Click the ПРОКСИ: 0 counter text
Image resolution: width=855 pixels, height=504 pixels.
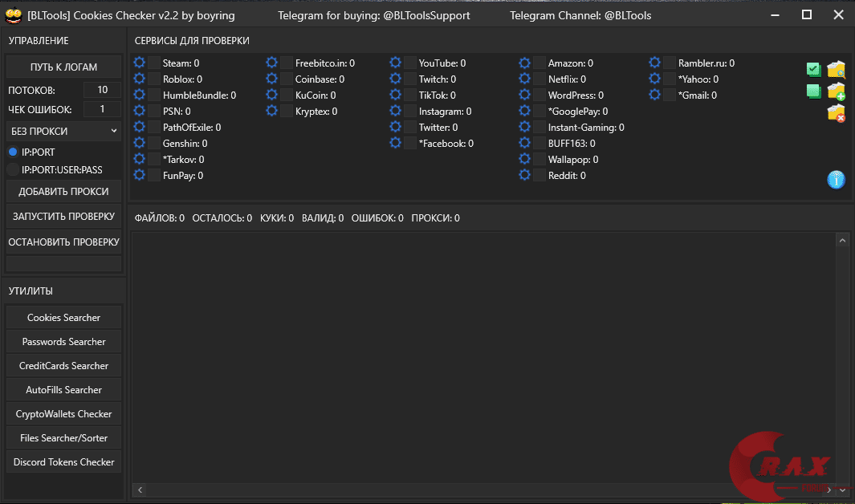click(435, 218)
